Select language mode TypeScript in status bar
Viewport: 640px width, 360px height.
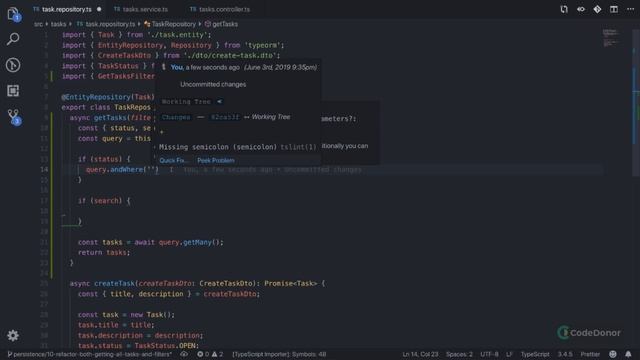click(535, 354)
